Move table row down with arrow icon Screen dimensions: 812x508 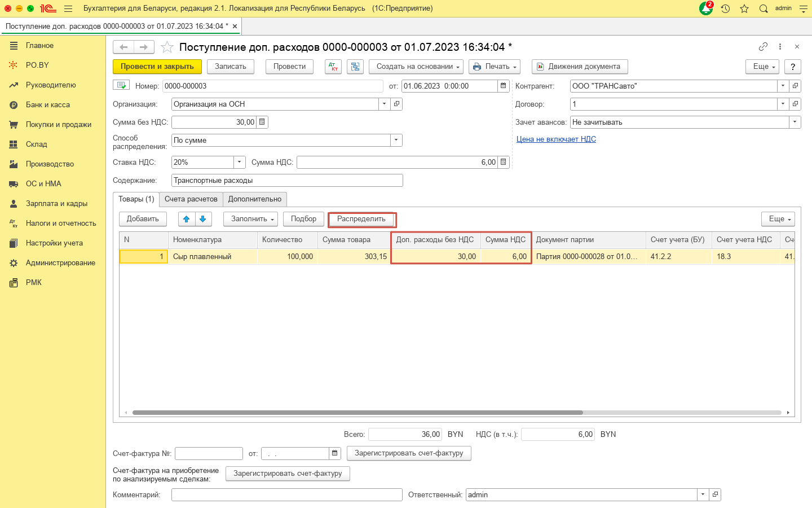(203, 219)
